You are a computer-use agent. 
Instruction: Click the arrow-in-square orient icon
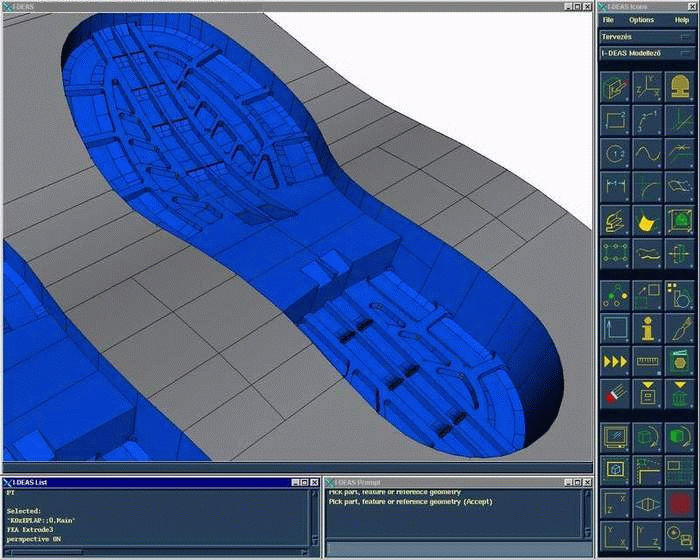tap(615, 329)
